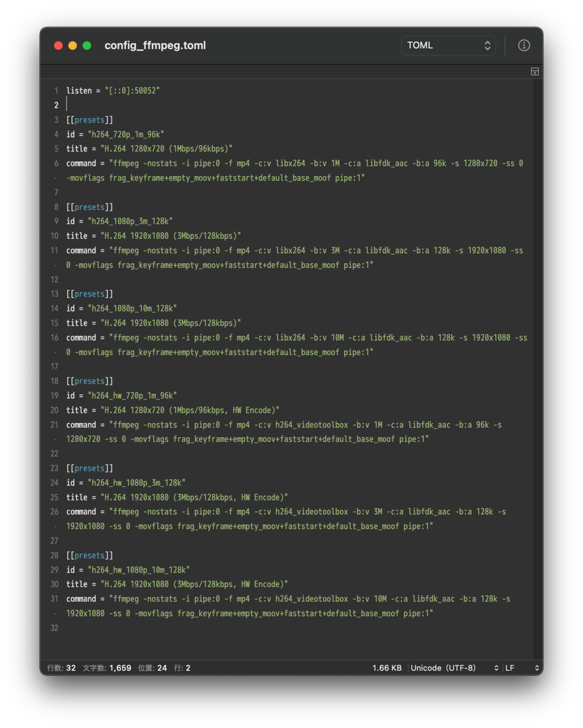The height and width of the screenshot is (728, 583).
Task: Open the LF line endings menu
Action: point(522,668)
